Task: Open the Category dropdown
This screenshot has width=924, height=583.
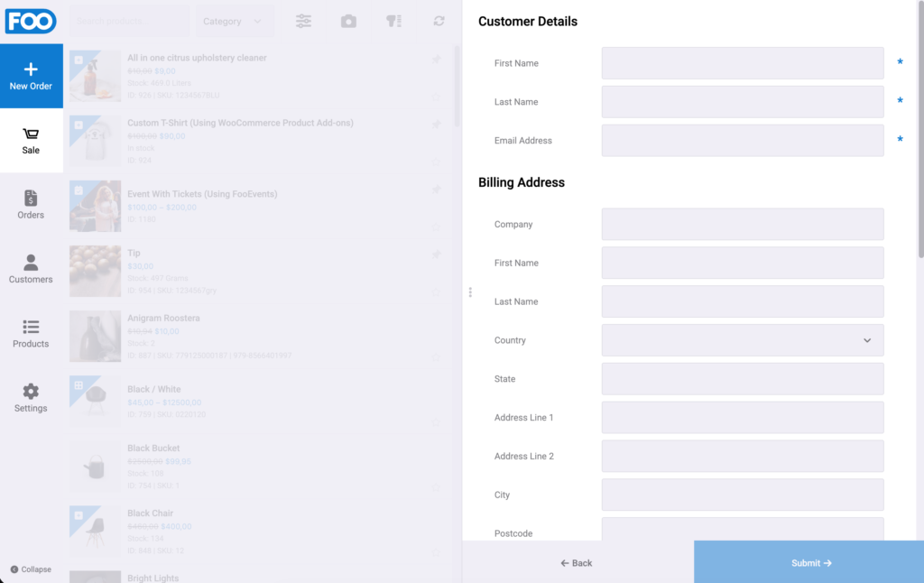Action: tap(235, 22)
